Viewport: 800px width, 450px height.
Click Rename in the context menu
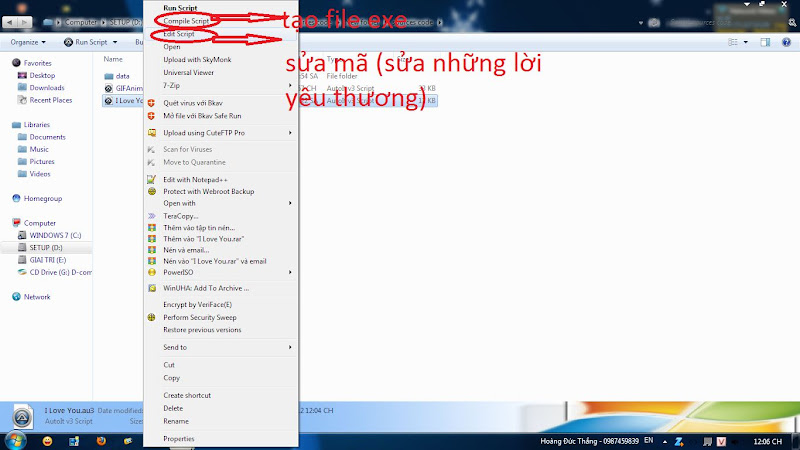[175, 421]
